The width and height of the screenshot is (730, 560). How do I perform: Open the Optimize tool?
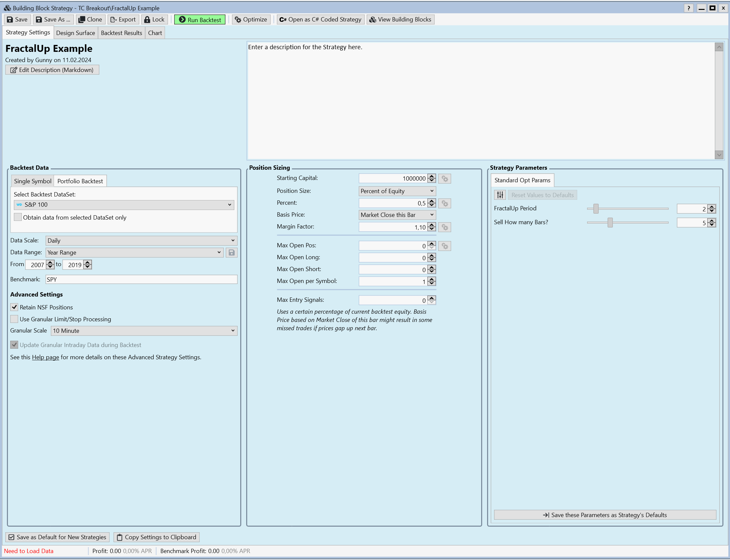tap(251, 19)
